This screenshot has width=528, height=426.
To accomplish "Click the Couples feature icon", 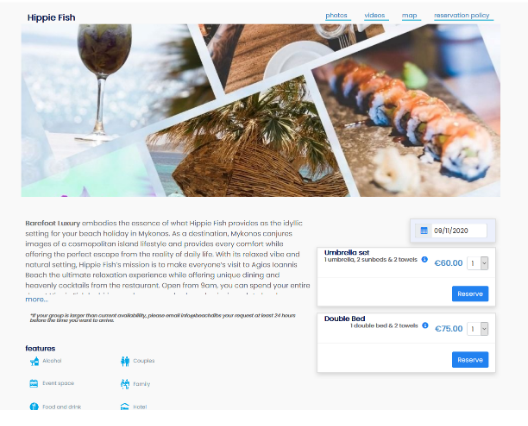I will 125,361.
